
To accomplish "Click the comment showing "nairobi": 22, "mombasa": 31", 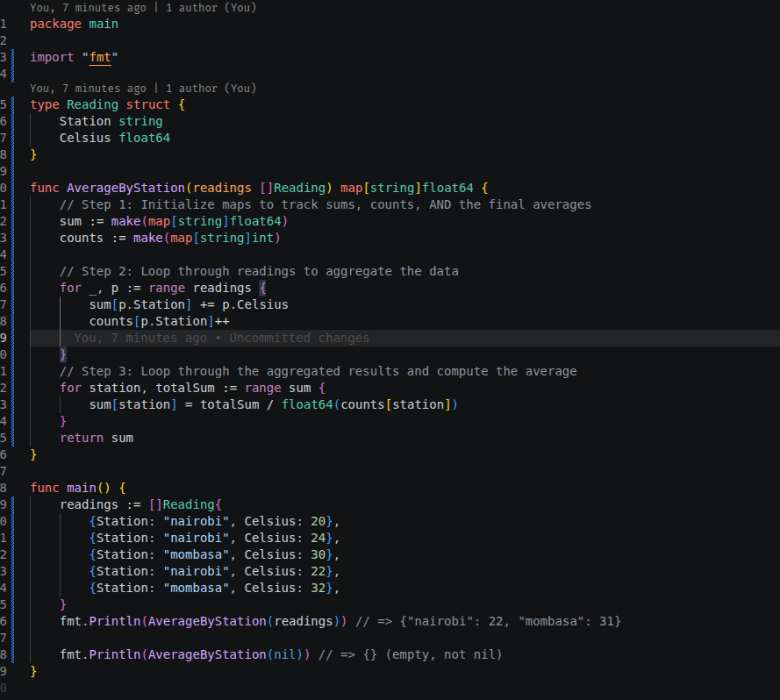I will (x=489, y=621).
